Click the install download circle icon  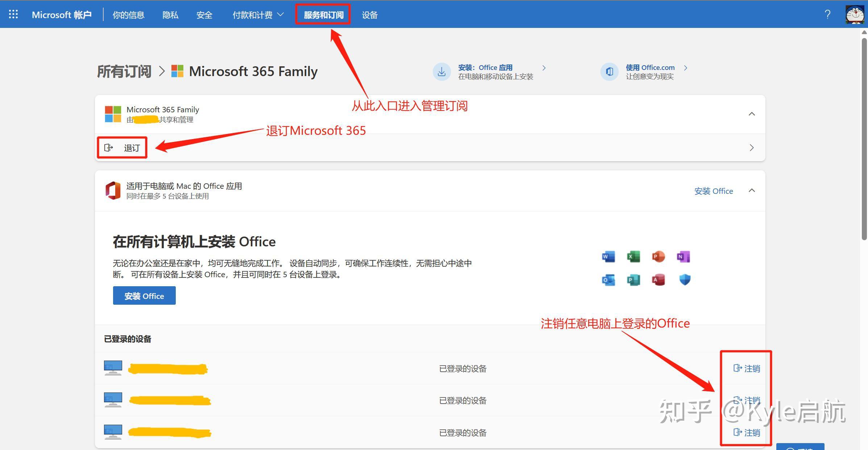[441, 72]
